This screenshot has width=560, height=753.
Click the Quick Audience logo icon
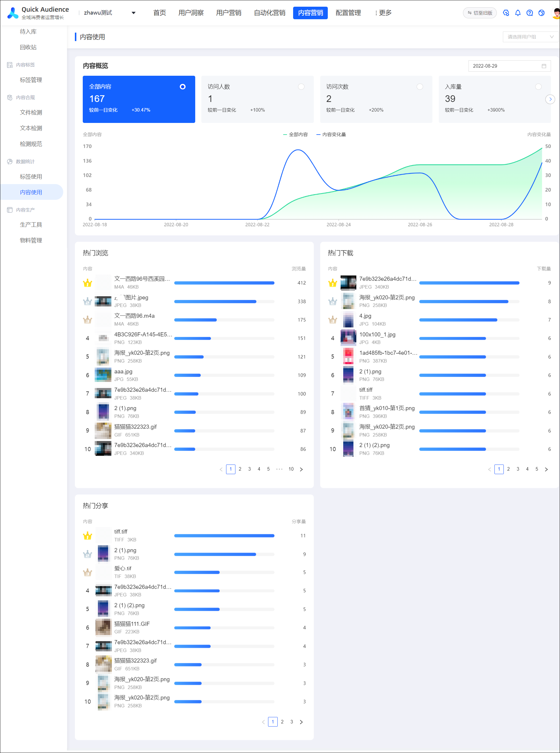tap(13, 13)
